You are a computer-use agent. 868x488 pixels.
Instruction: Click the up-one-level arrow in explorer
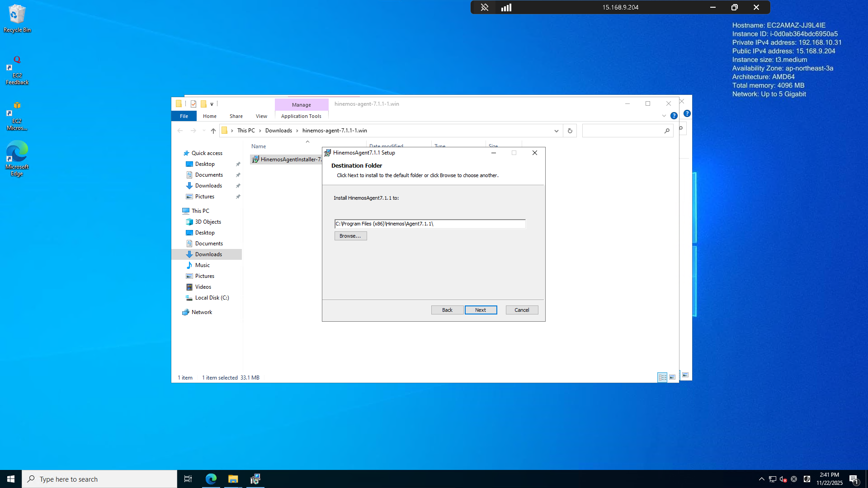click(x=213, y=131)
